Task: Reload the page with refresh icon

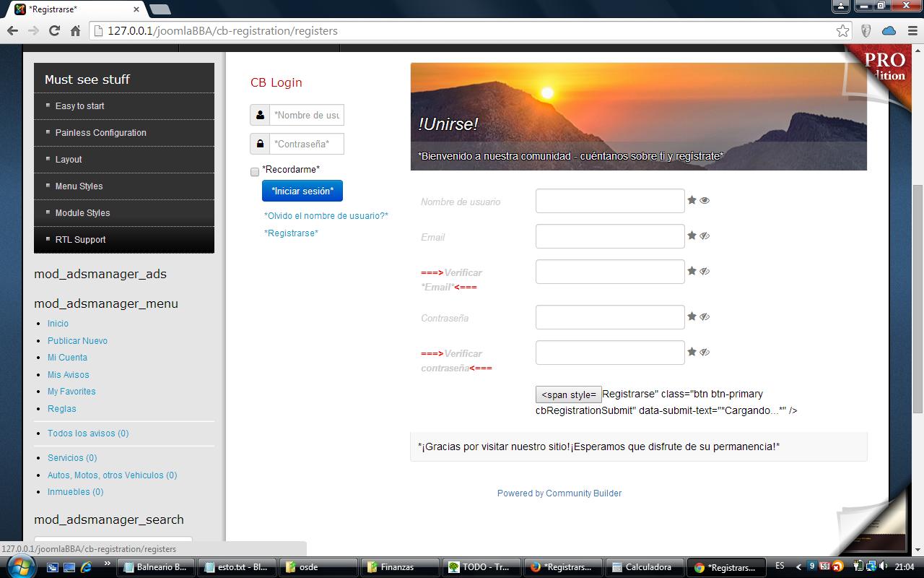Action: (x=54, y=31)
